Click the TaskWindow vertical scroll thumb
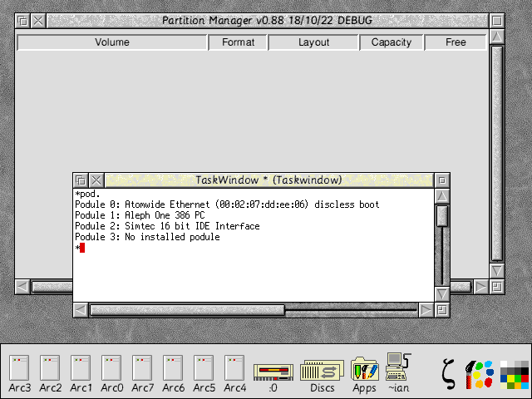 point(442,216)
